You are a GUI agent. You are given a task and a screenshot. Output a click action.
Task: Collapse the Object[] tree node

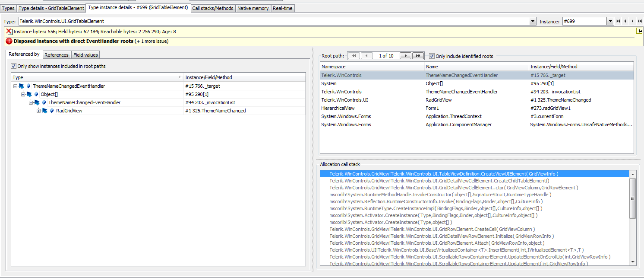23,94
